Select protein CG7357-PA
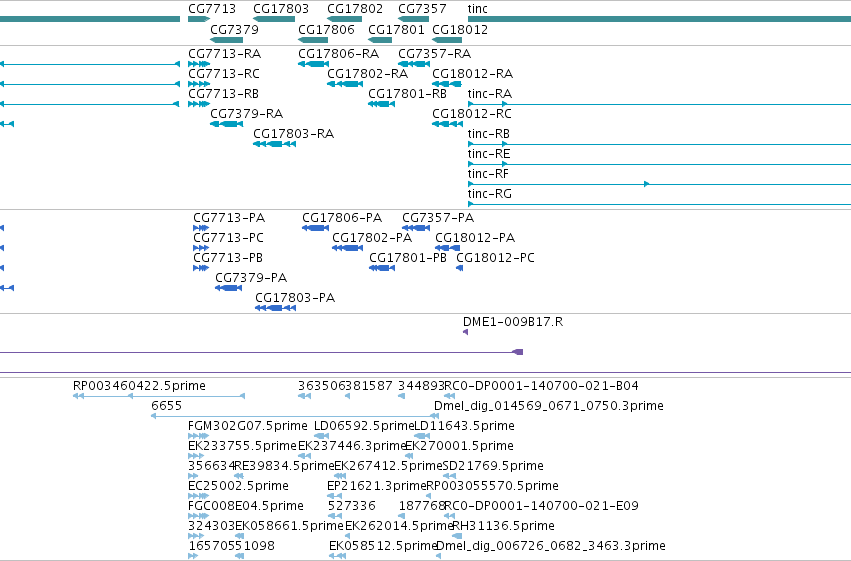 [438, 218]
